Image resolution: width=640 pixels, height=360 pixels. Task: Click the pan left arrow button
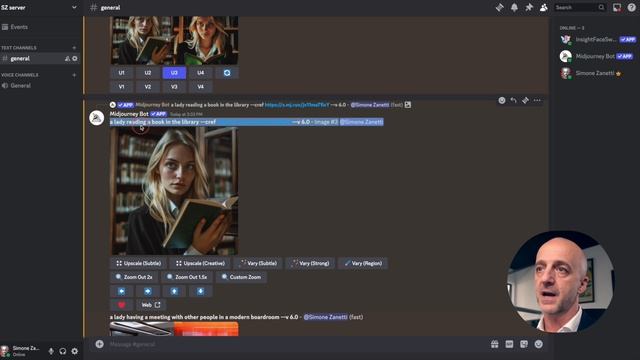point(121,291)
